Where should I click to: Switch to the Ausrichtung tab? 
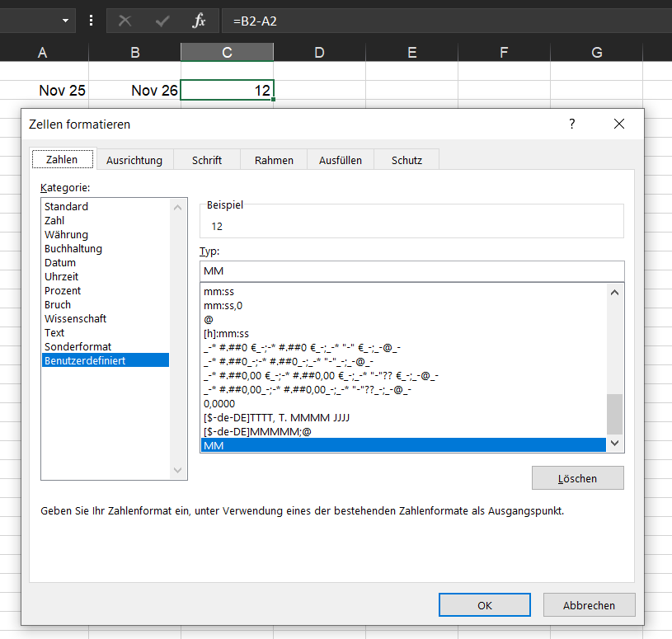pos(134,160)
